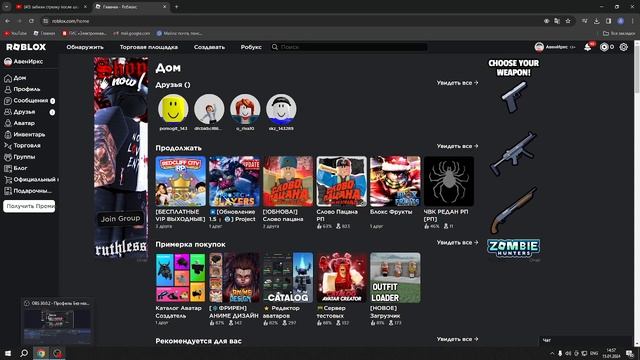Screen dimensions: 640x360
Task: Click 'Join Group' on the ruthless ad
Action: pos(120,218)
